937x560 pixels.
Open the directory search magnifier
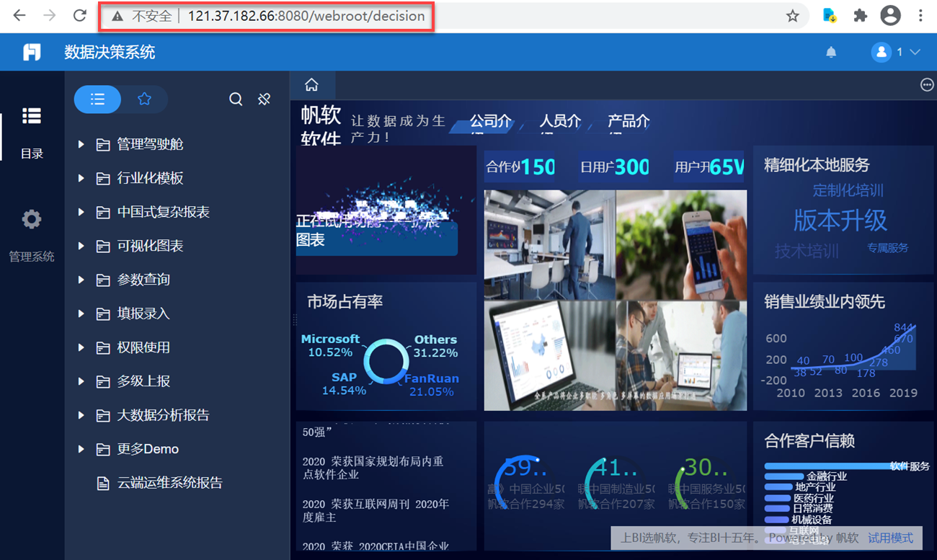(x=236, y=99)
